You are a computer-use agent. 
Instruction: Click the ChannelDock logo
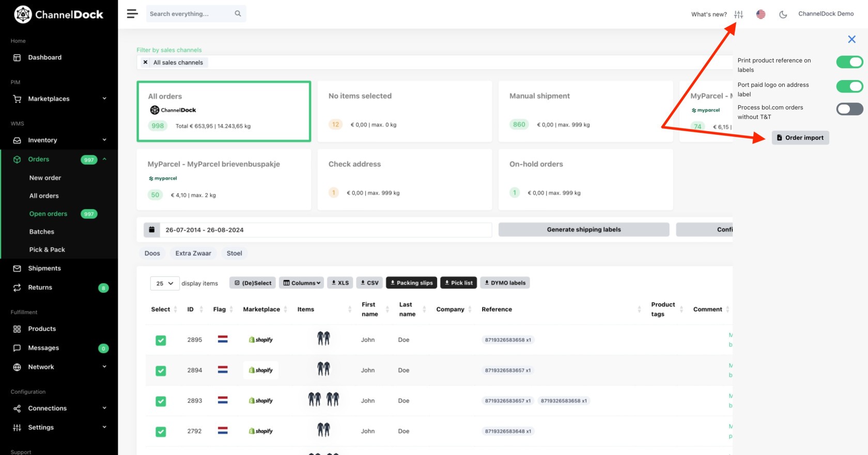59,14
